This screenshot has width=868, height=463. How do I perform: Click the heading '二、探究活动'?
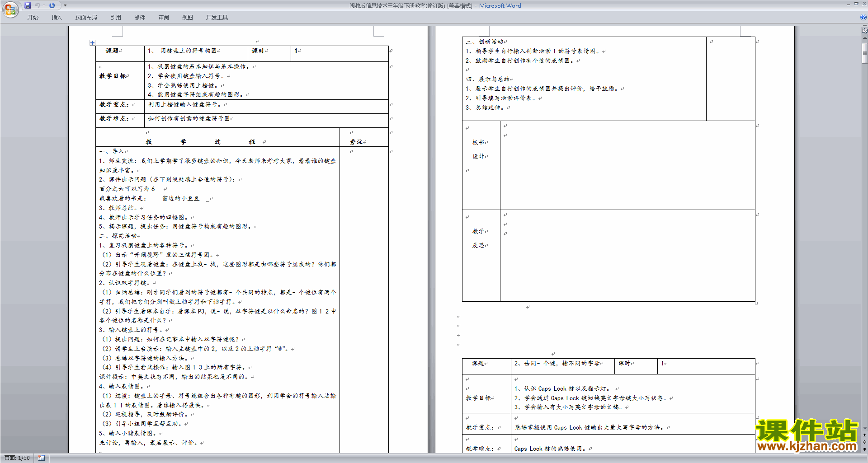coord(118,236)
